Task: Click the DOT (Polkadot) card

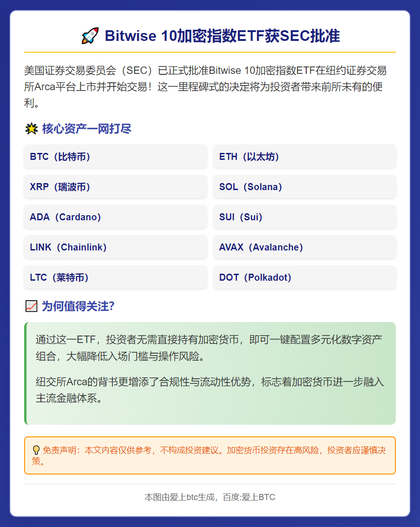Action: coord(304,277)
